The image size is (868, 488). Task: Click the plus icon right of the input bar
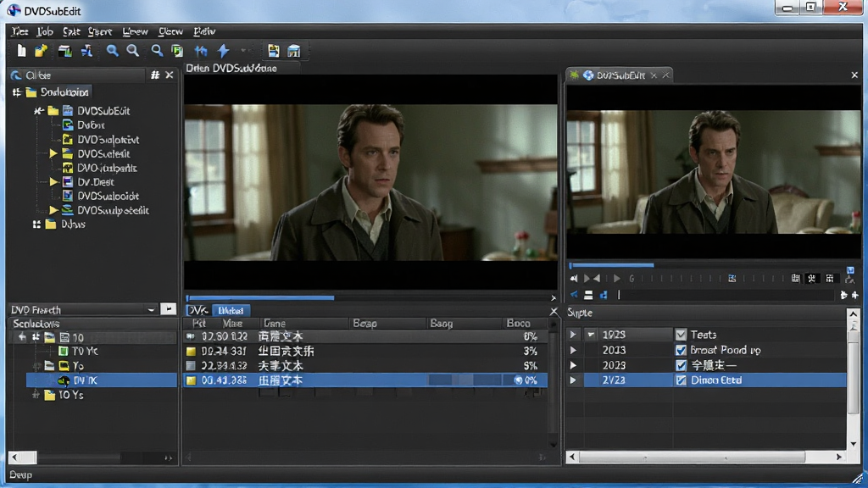tap(854, 295)
